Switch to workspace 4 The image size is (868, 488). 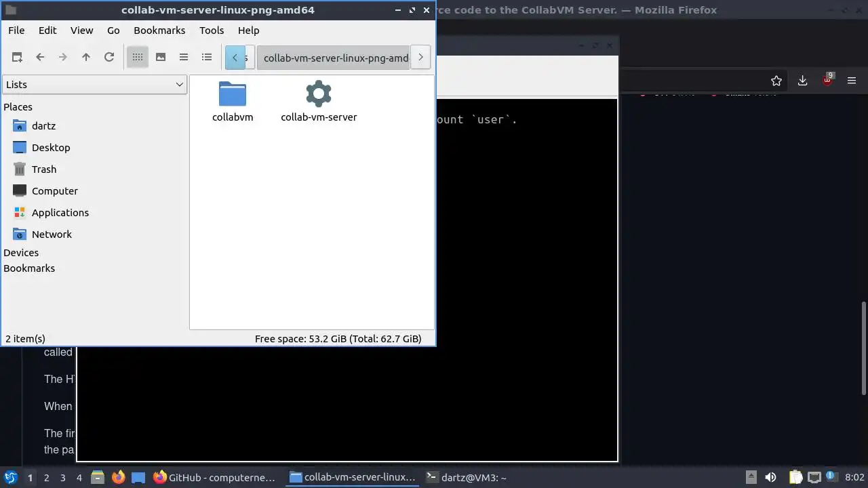[x=79, y=478]
